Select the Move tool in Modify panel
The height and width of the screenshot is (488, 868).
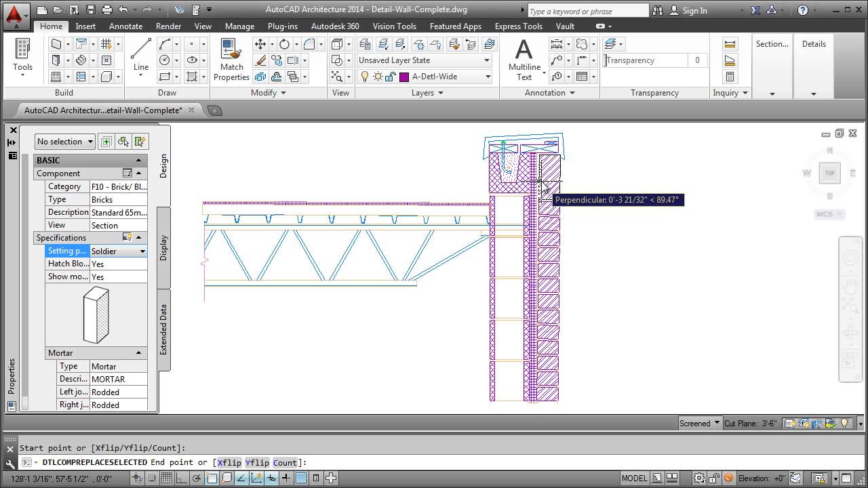[x=261, y=43]
